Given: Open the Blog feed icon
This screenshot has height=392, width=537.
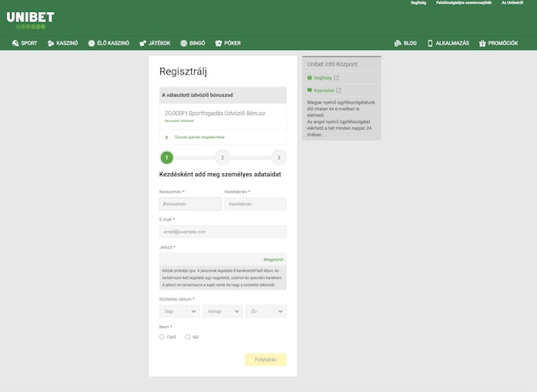Looking at the screenshot, I should point(398,42).
